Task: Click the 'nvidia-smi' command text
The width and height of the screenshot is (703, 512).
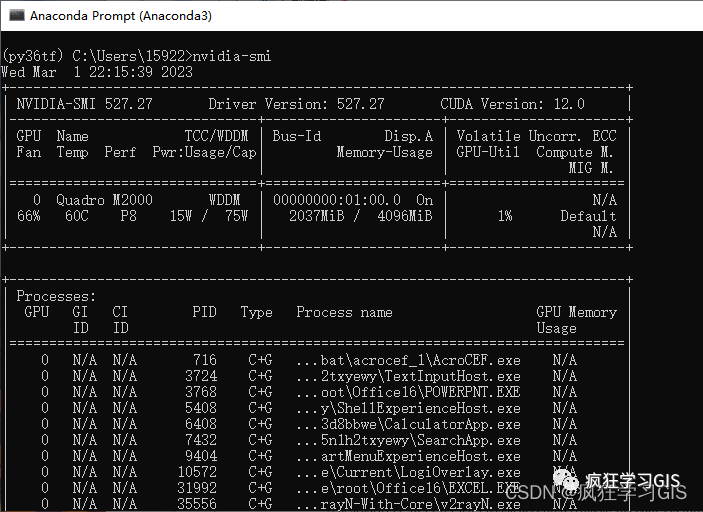Action: coord(232,56)
